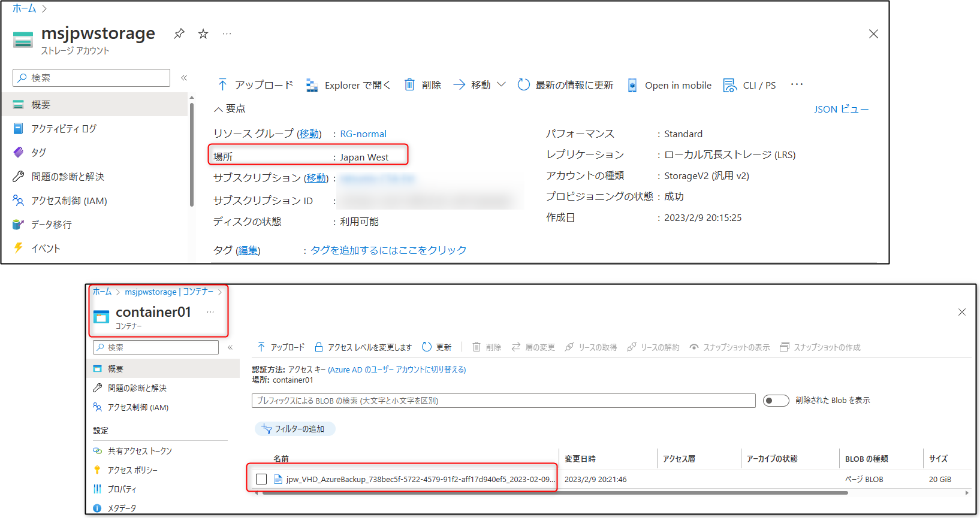
Task: Select Open in mobile
Action: click(670, 85)
